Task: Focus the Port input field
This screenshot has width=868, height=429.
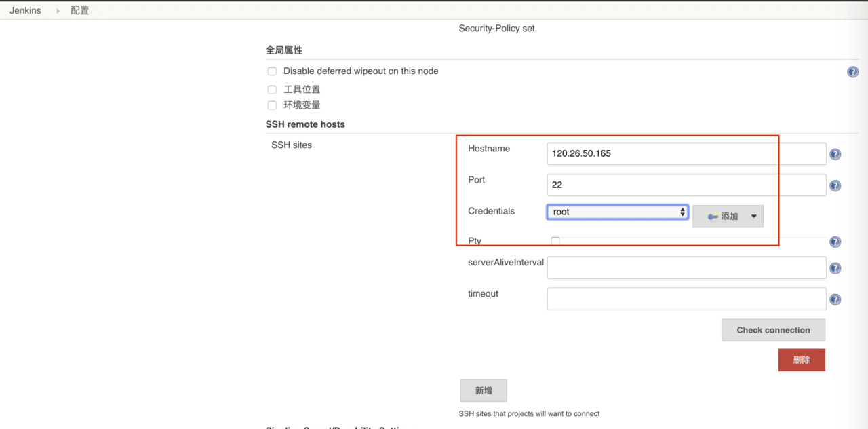Action: pos(686,185)
